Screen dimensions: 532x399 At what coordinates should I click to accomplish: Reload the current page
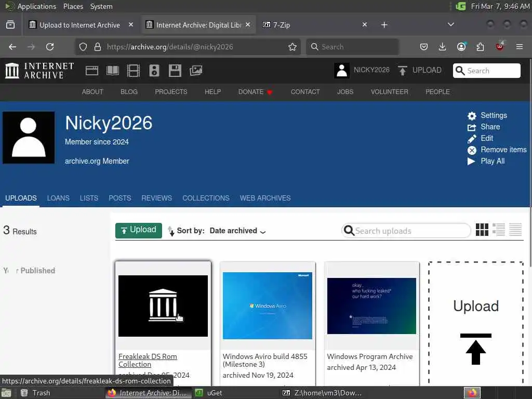click(x=50, y=47)
